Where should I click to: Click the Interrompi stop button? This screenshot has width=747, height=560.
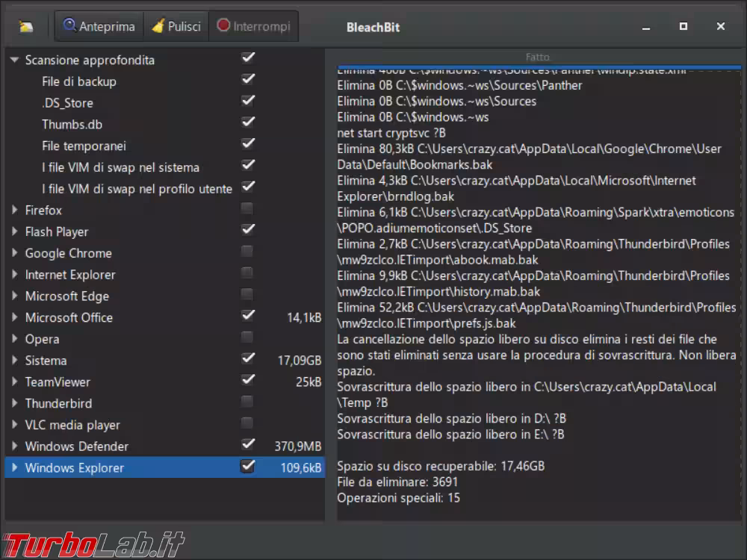pyautogui.click(x=253, y=26)
